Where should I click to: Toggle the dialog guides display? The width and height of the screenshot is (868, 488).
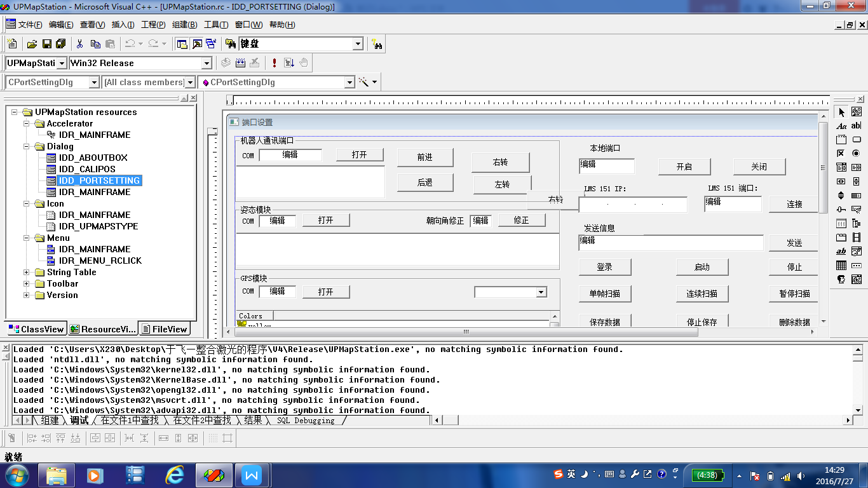pos(227,438)
